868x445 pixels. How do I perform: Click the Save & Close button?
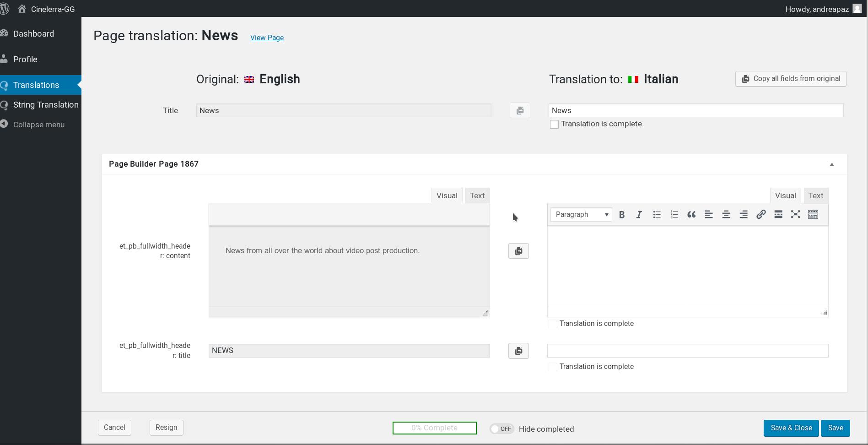point(791,428)
